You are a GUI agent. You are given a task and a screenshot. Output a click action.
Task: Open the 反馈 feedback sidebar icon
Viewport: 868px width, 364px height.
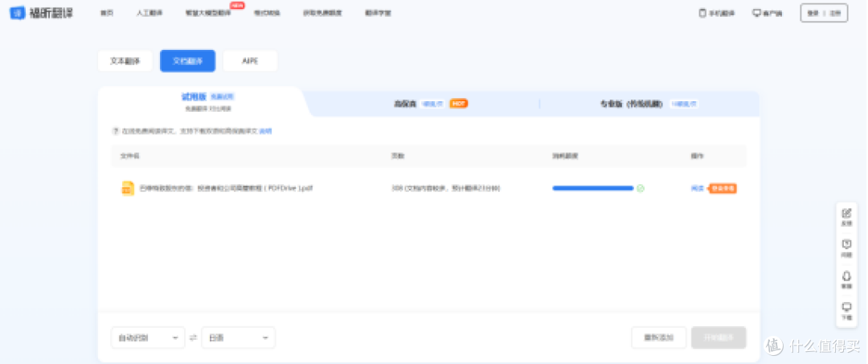pyautogui.click(x=846, y=217)
